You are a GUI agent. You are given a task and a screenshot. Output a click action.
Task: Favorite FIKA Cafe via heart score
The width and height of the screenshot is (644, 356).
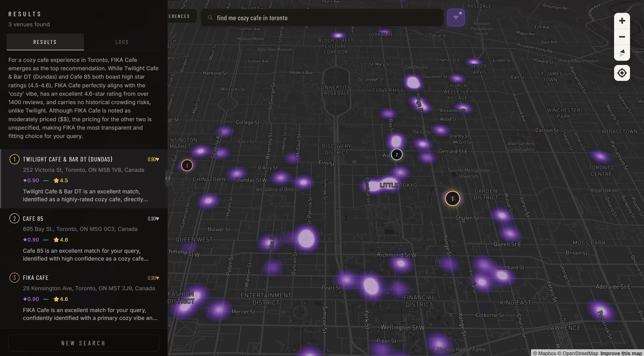coord(157,278)
